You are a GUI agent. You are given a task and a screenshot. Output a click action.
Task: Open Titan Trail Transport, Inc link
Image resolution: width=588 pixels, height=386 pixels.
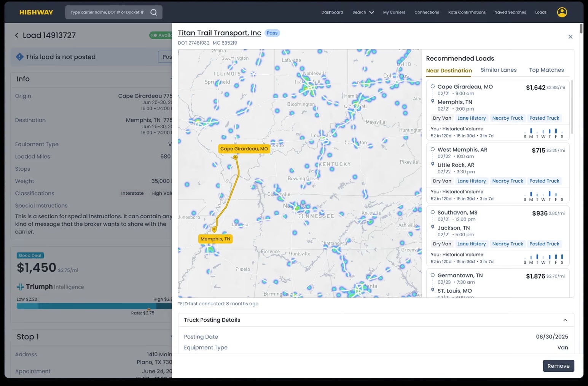(220, 33)
